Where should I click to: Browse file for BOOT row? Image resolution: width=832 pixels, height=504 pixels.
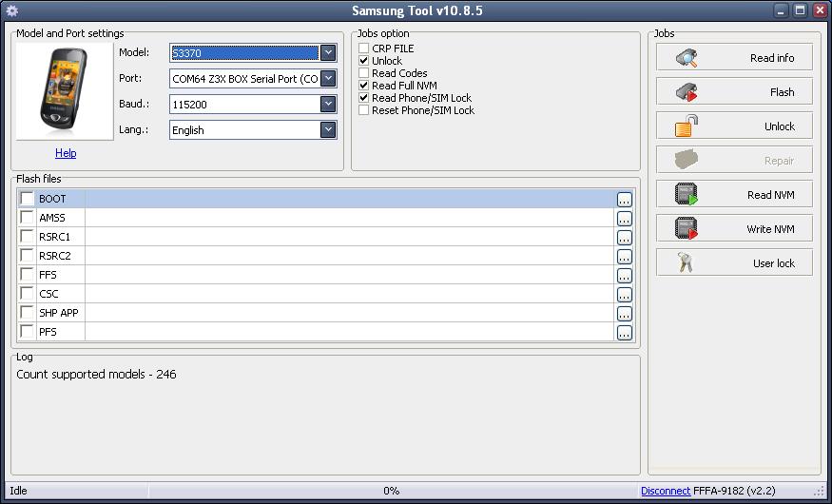pyautogui.click(x=625, y=200)
